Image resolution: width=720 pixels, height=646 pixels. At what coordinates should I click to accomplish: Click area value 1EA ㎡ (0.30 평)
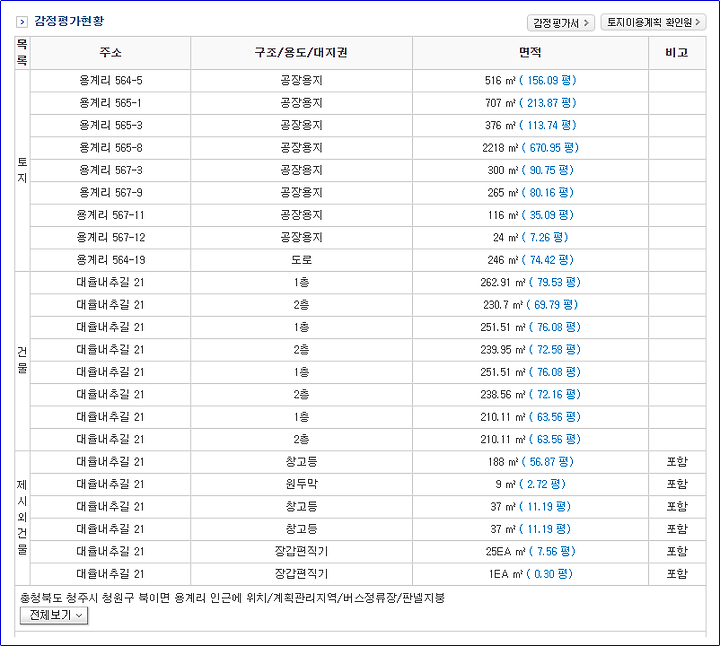point(530,574)
